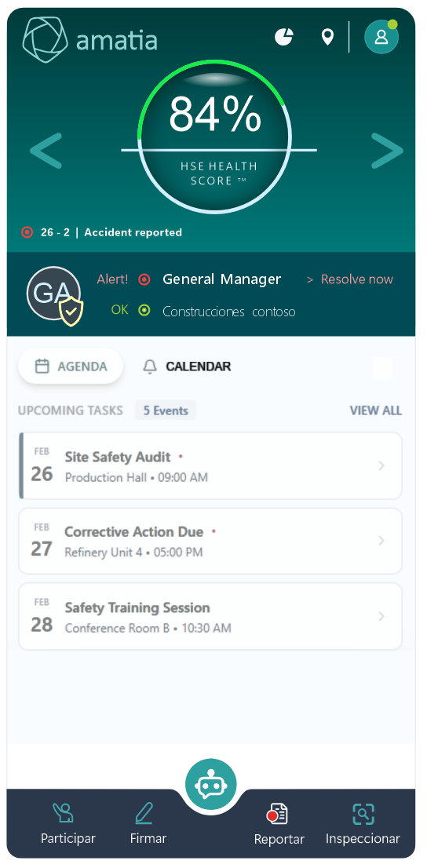This screenshot has width=427, height=868.
Task: Open the chatbot robot button
Action: (x=211, y=784)
